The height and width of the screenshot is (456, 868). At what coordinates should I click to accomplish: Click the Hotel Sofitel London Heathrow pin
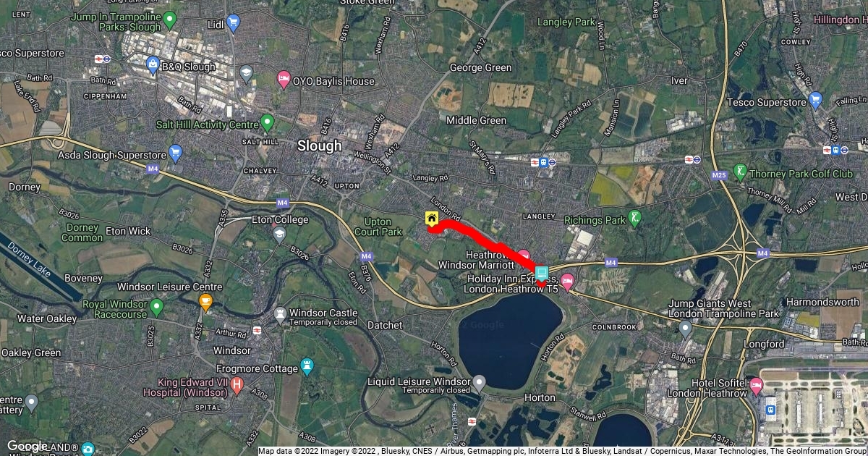click(757, 384)
